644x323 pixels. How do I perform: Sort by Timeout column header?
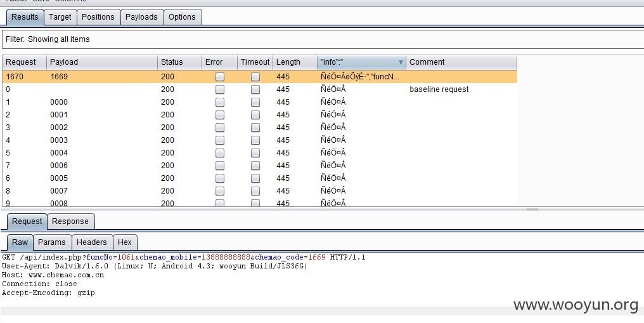click(255, 62)
